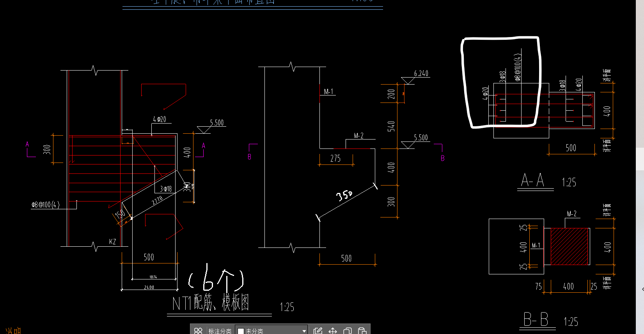Click the 1:25 scale beside NT1配筋、模板图

click(x=287, y=307)
